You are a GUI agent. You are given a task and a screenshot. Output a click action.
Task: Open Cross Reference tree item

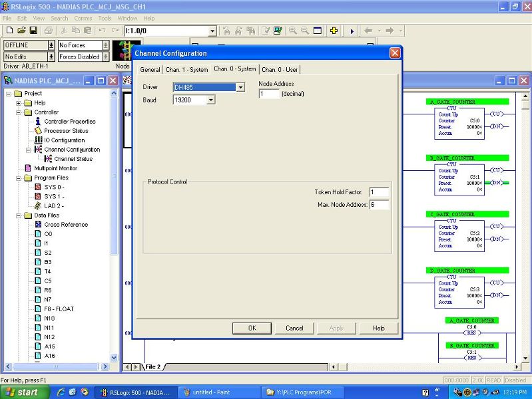(66, 224)
